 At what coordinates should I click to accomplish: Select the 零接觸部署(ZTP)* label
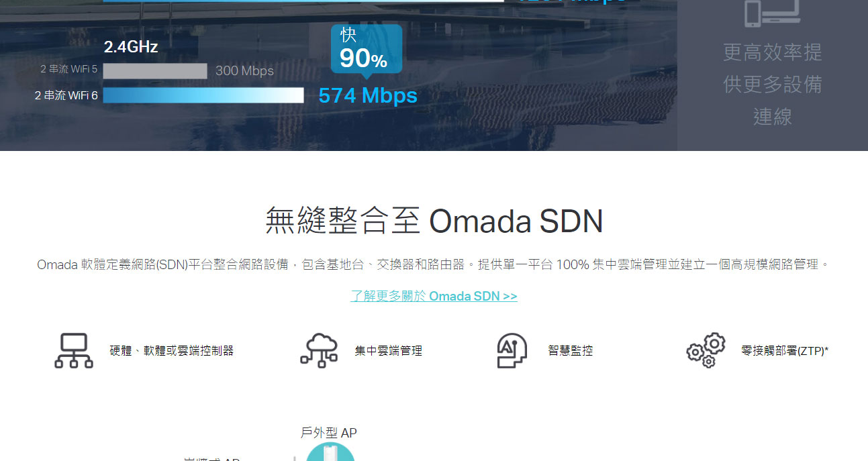point(785,350)
